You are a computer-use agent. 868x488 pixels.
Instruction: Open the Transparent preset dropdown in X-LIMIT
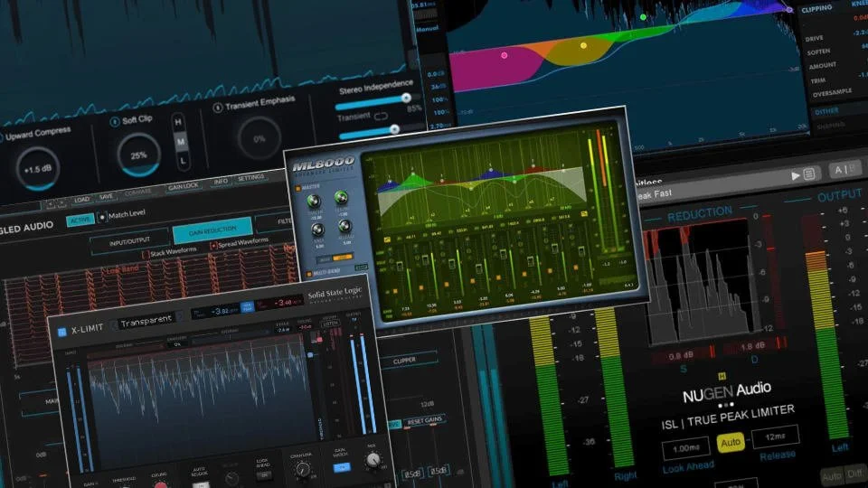[146, 321]
